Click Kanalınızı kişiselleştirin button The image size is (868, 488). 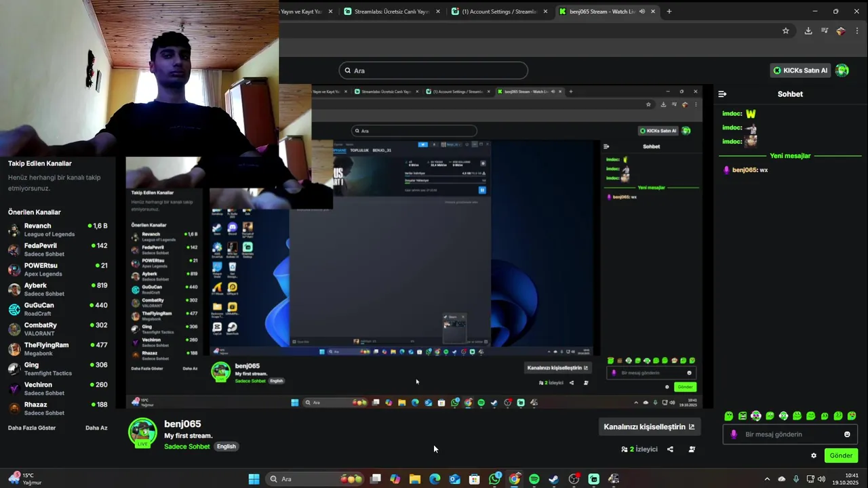(649, 427)
